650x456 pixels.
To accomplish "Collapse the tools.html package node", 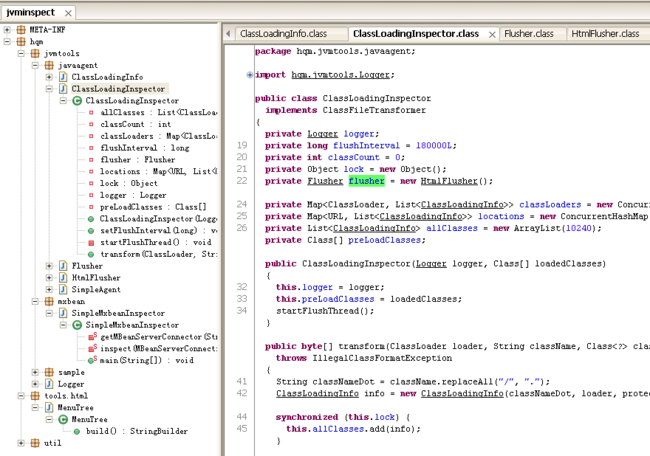I will (21, 395).
